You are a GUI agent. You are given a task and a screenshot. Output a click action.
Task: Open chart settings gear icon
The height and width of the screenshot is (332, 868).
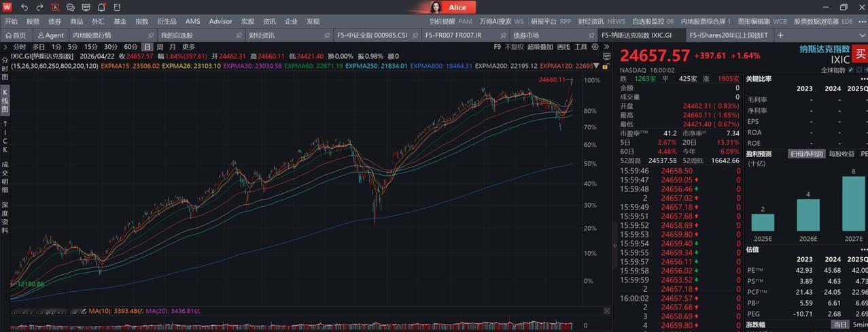tap(596, 47)
